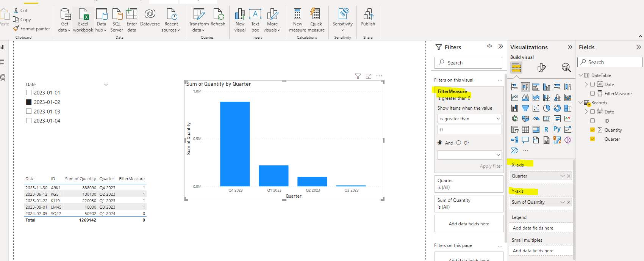Click the chart's filter funnel icon
Image resolution: width=644 pixels, height=261 pixels.
point(358,76)
